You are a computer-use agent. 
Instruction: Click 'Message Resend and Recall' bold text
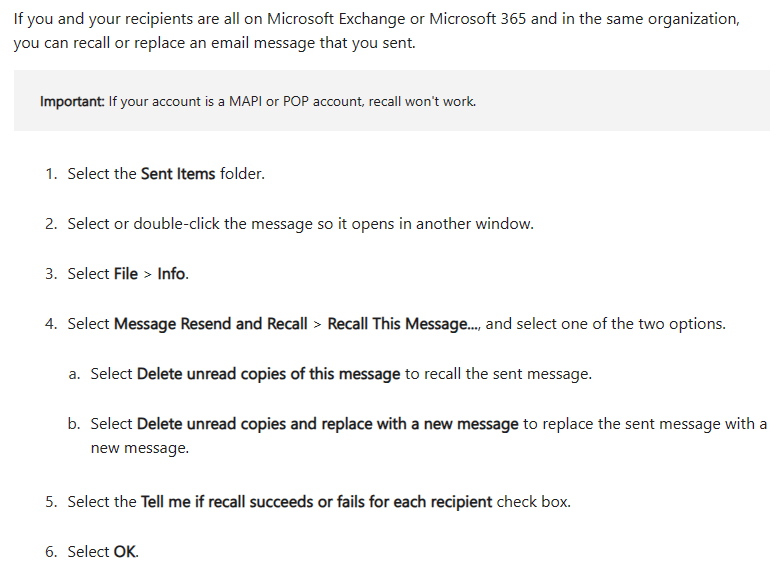[x=211, y=324]
